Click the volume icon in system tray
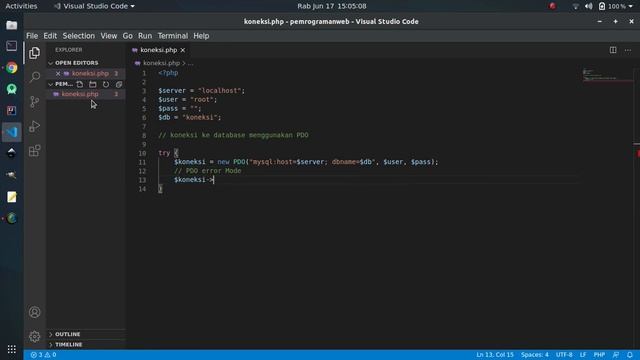Viewport: 640px width, 360px height. (x=588, y=6)
